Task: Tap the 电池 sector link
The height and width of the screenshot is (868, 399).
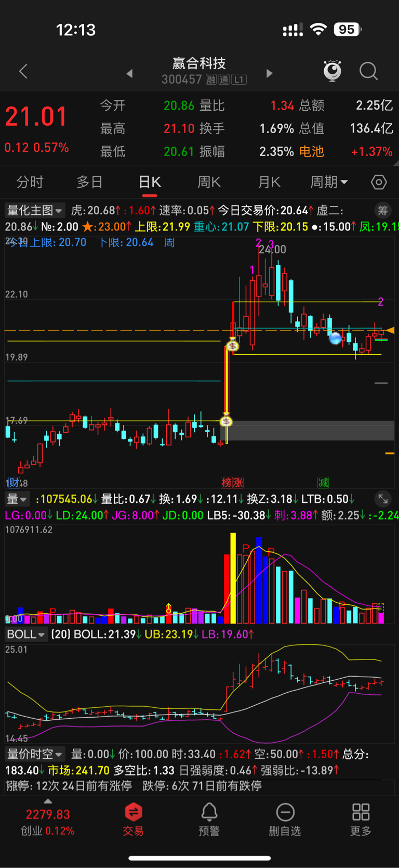Action: (x=312, y=151)
